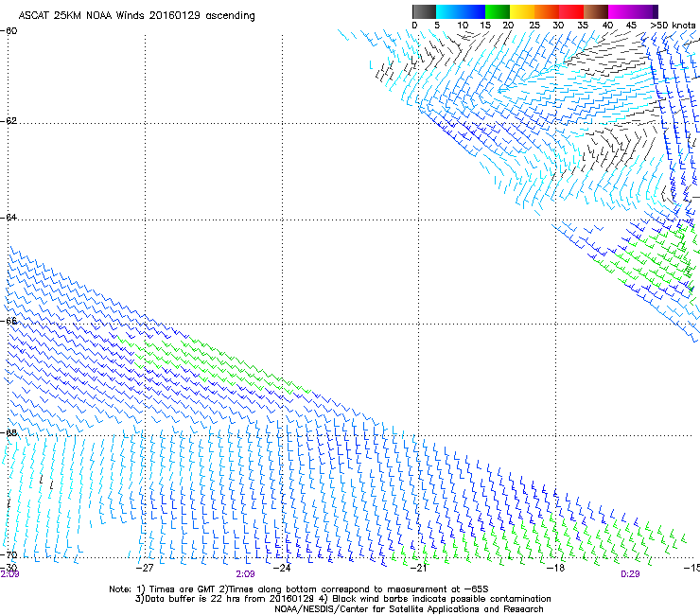The width and height of the screenshot is (700, 615).
Task: Click the "-24" longitude axis label
Action: tap(282, 568)
